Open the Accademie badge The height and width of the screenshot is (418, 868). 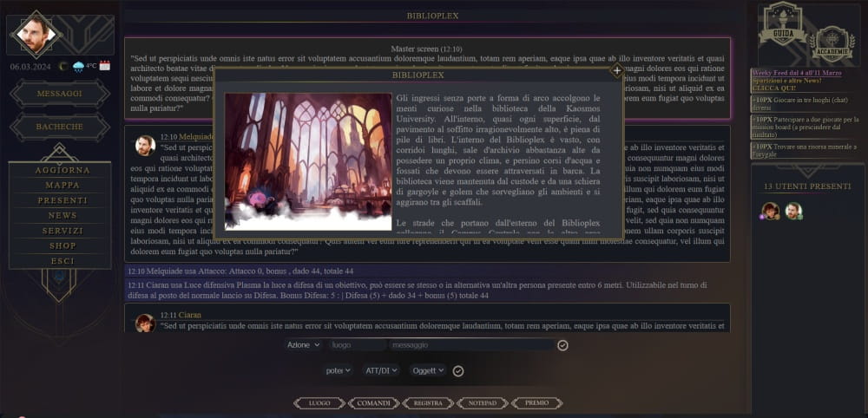click(832, 44)
